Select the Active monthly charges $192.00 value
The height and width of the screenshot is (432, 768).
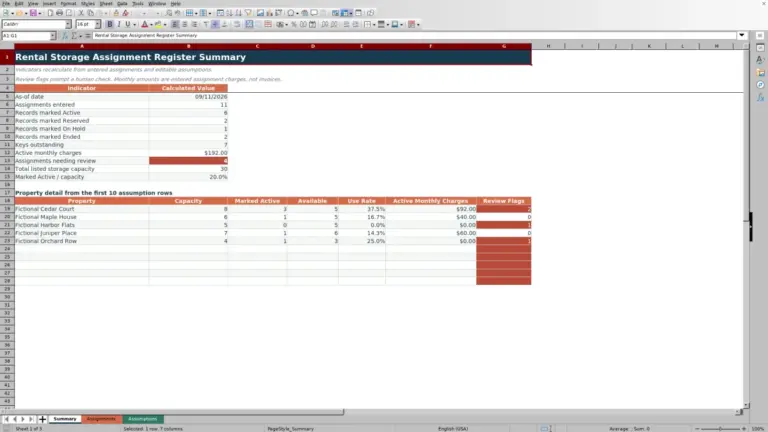click(x=188, y=153)
